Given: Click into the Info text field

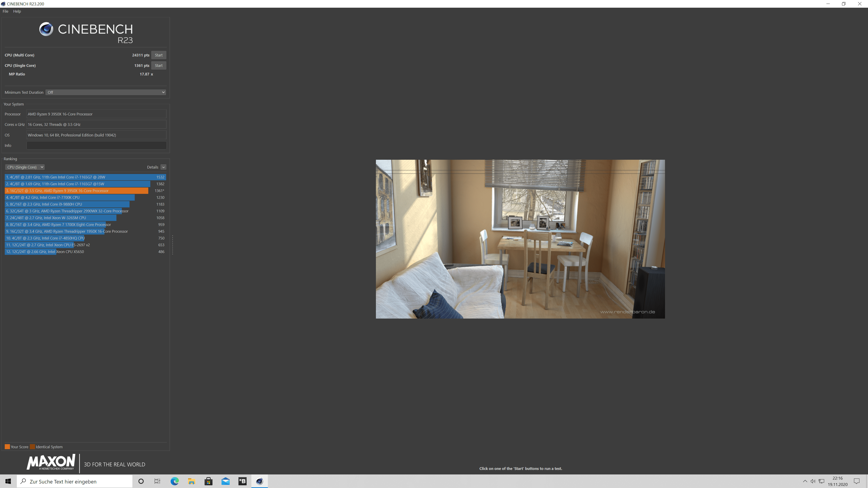Looking at the screenshot, I should tap(96, 145).
